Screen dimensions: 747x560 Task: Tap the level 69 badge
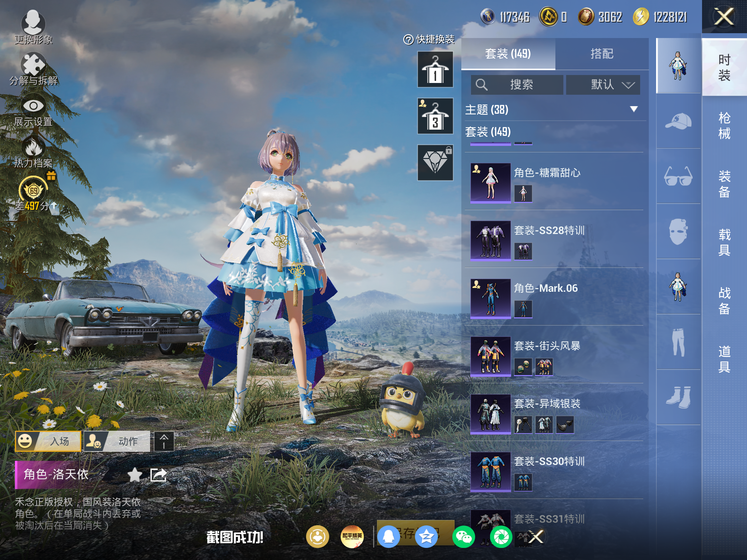point(33,189)
